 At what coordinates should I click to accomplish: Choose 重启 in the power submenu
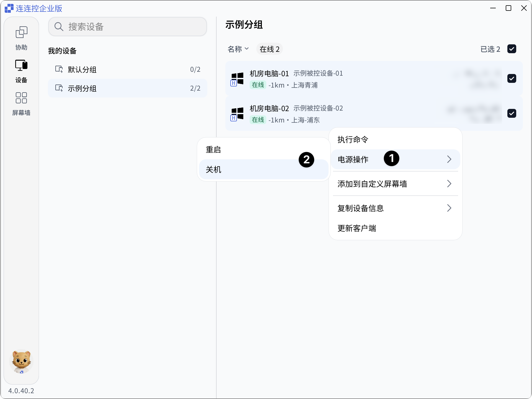[x=264, y=150]
